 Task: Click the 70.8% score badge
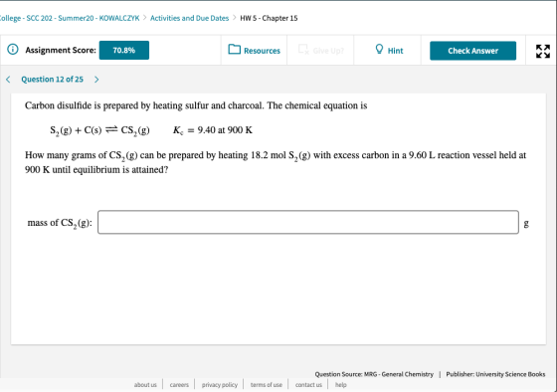pyautogui.click(x=124, y=50)
